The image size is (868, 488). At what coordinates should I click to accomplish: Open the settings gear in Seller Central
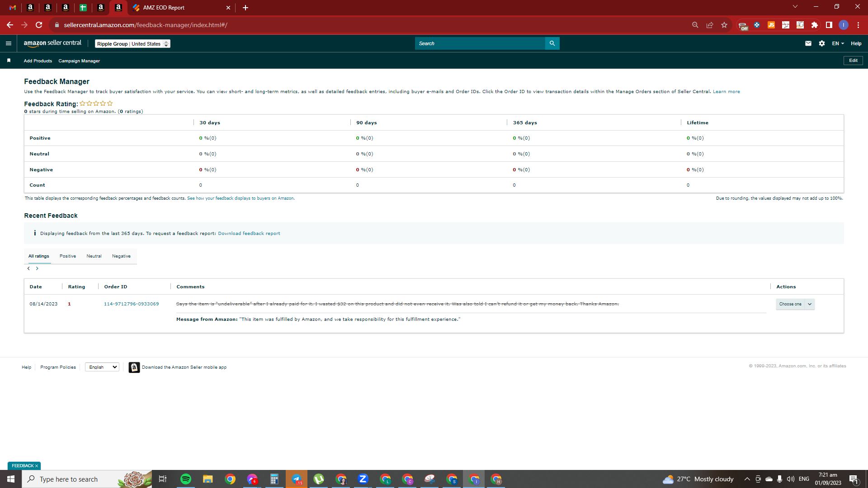tap(822, 43)
